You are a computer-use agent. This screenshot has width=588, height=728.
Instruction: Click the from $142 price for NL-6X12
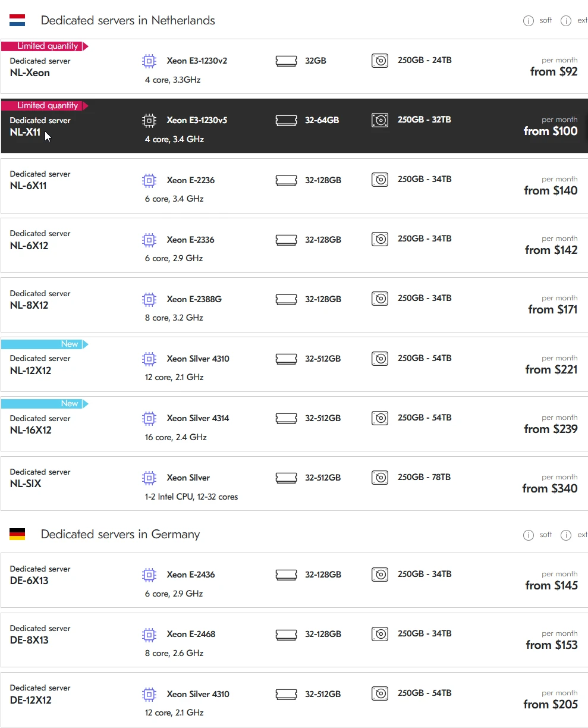pyautogui.click(x=551, y=250)
